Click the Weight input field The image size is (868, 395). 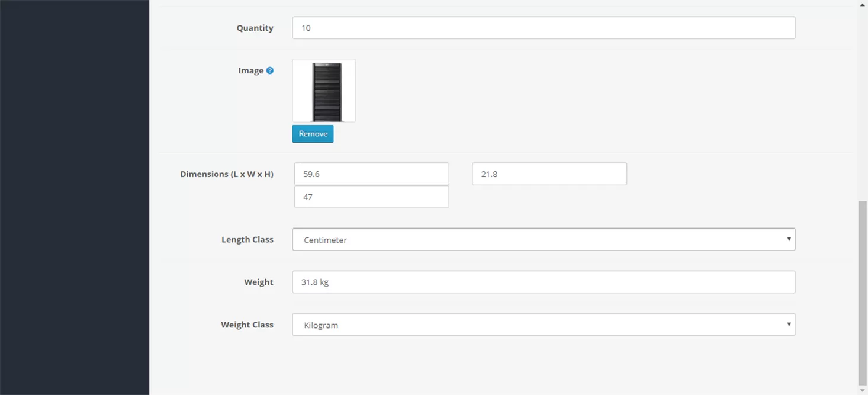pos(544,282)
